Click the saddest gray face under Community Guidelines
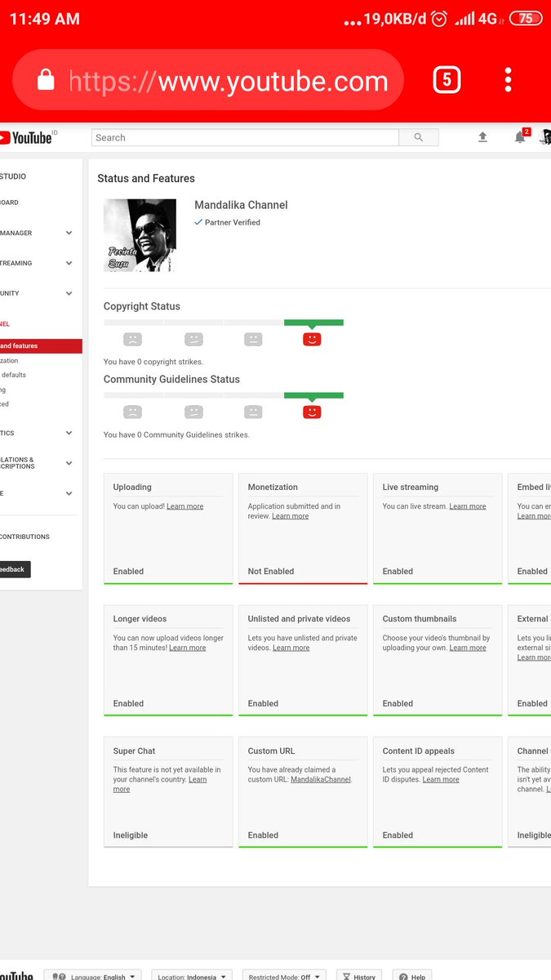This screenshot has height=980, width=551. (x=132, y=412)
